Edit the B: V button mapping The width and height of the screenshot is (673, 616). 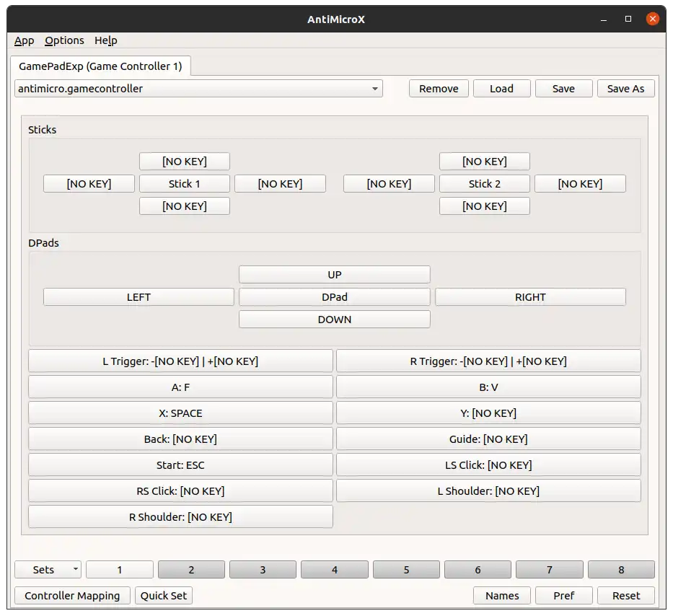[x=488, y=387]
